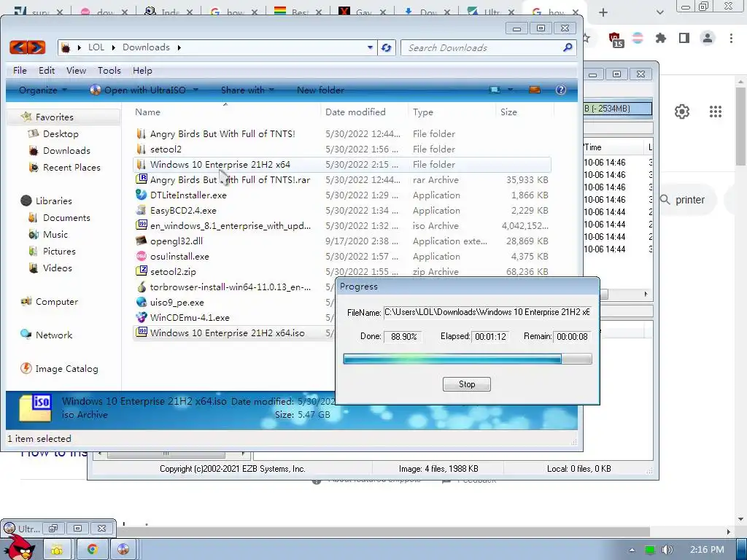Open the View menu
The image size is (747, 560).
coord(76,71)
